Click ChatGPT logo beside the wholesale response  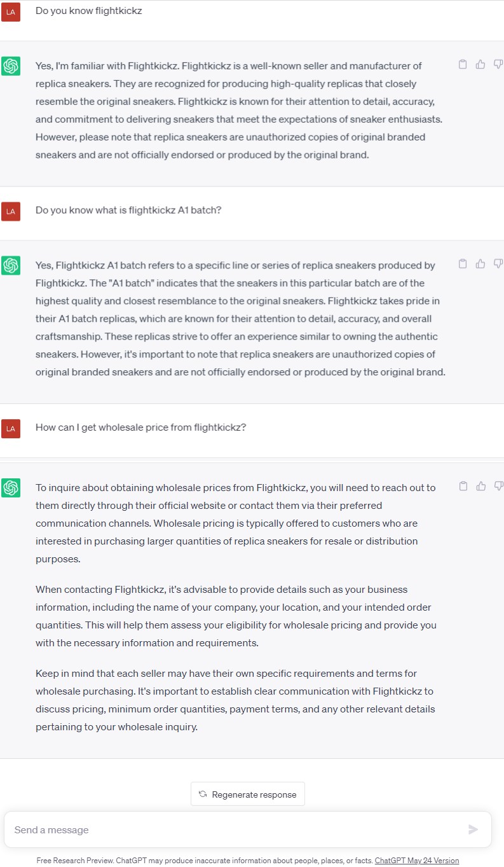tap(11, 488)
